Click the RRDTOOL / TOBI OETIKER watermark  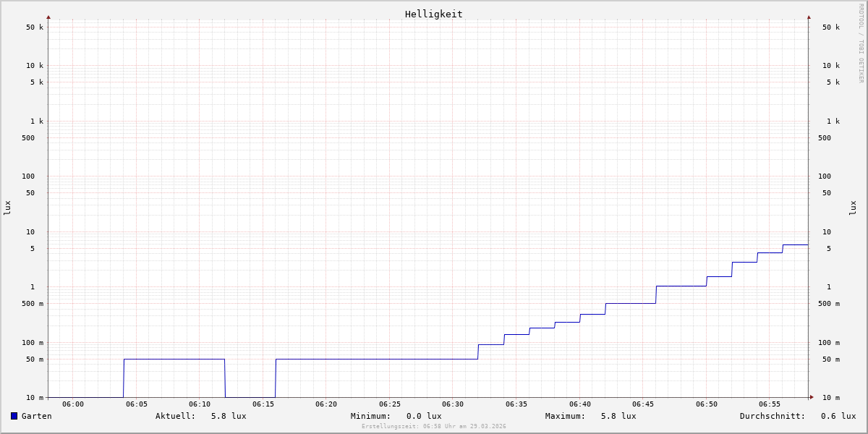click(861, 43)
